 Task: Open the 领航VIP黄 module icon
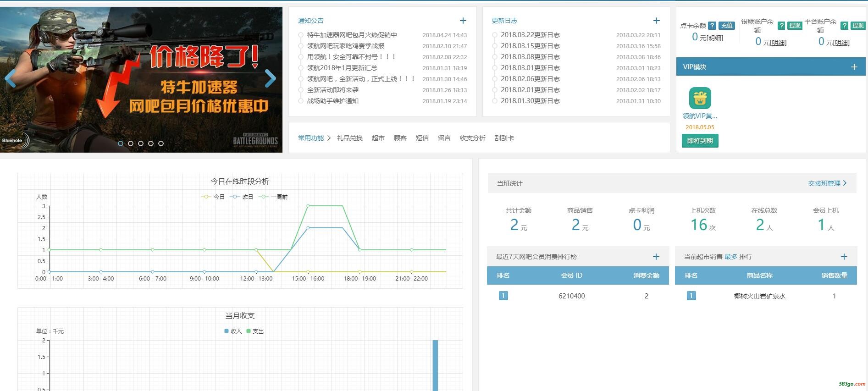coord(700,98)
